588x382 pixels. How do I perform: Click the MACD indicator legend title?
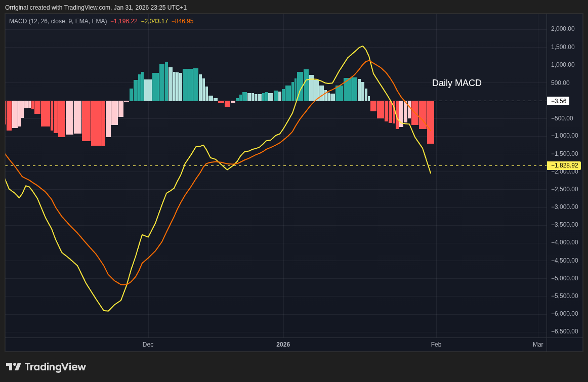click(58, 21)
